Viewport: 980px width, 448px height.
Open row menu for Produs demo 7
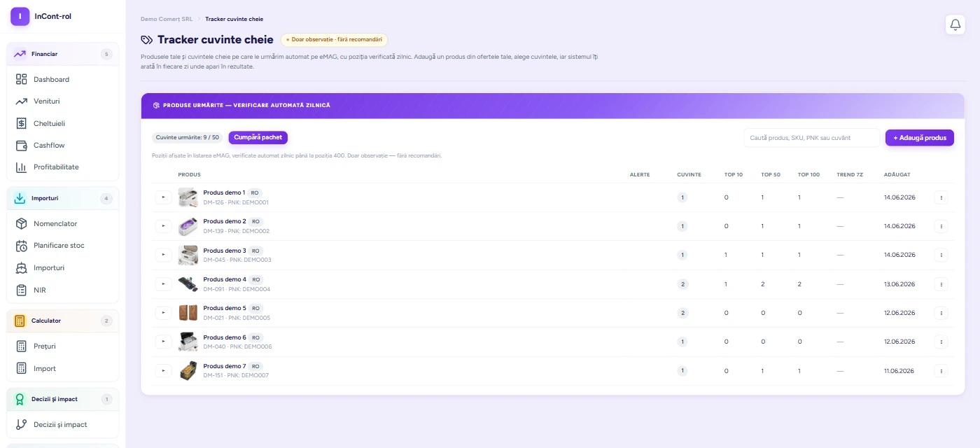click(941, 370)
